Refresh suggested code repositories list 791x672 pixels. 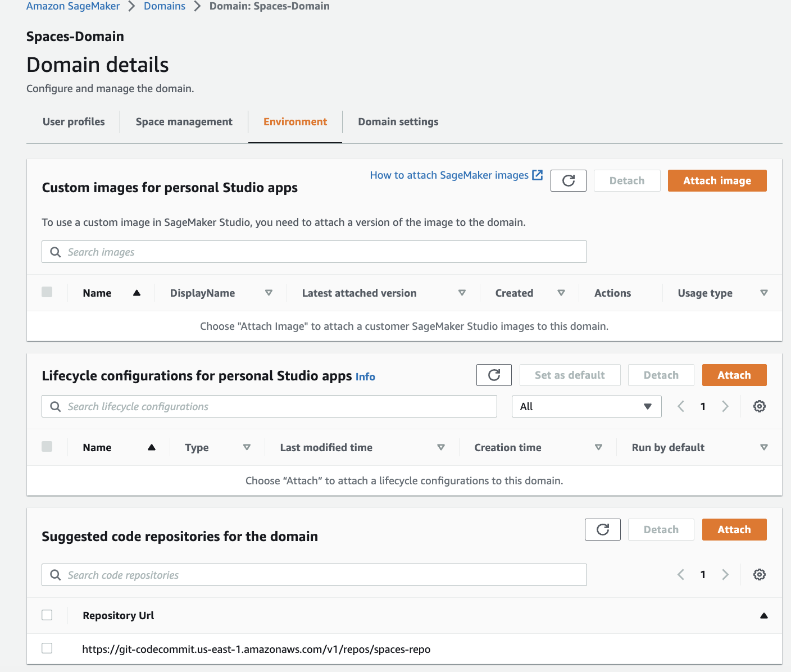click(602, 529)
